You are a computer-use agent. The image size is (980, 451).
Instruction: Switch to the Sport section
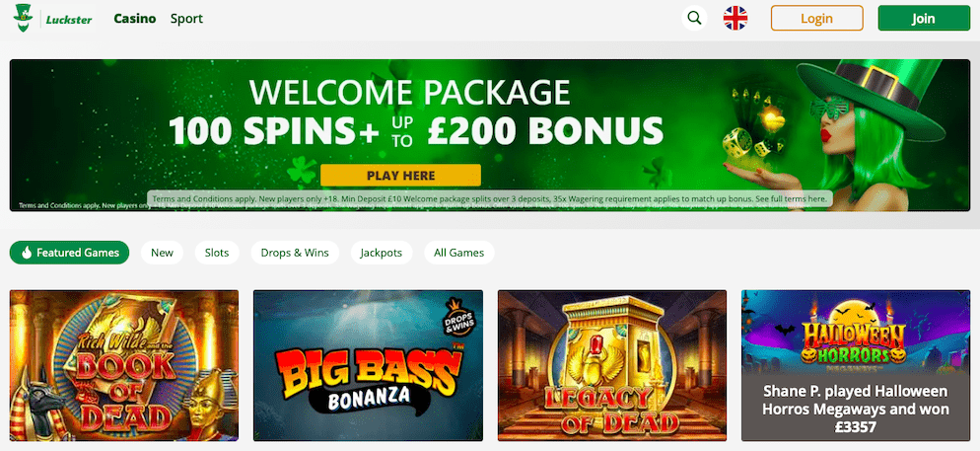(186, 19)
